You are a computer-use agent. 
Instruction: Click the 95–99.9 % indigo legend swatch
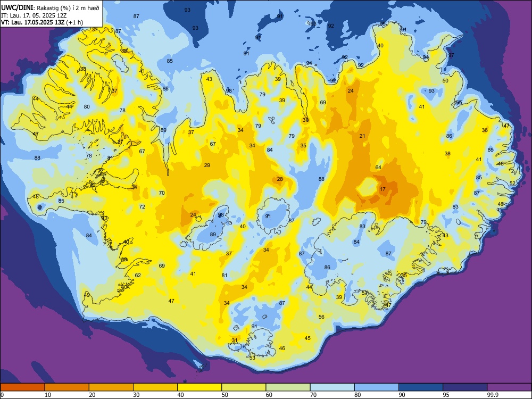pos(465,387)
